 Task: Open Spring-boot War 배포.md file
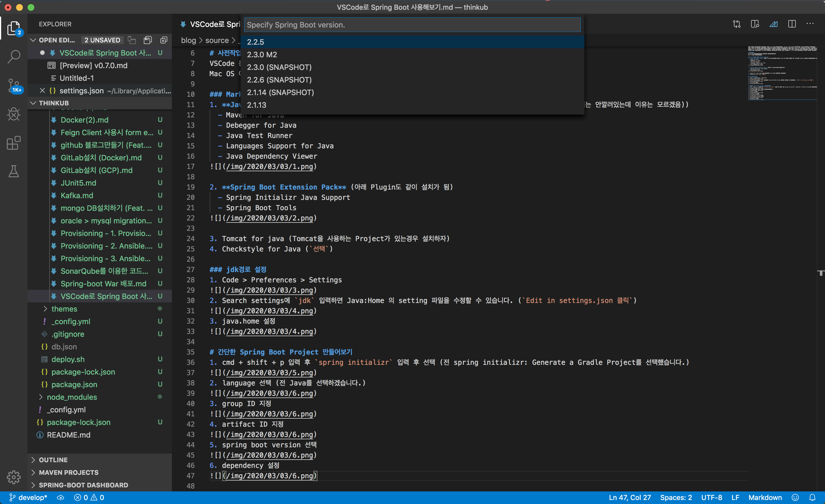[100, 283]
